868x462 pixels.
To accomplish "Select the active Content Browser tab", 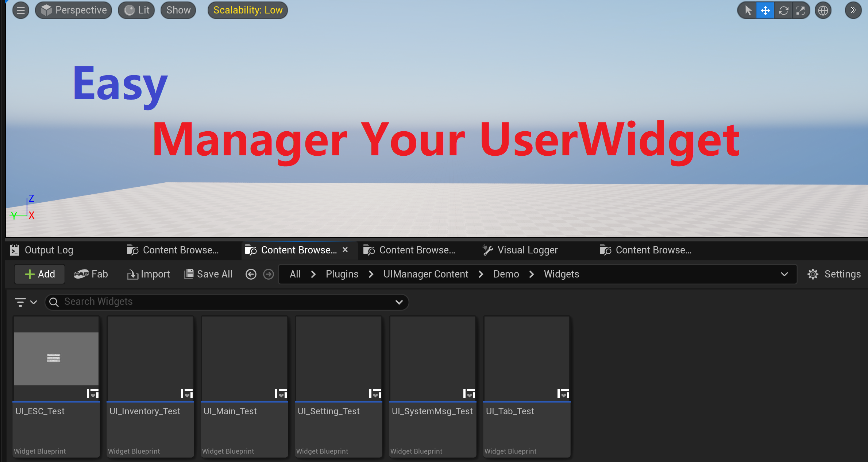I will [x=299, y=250].
